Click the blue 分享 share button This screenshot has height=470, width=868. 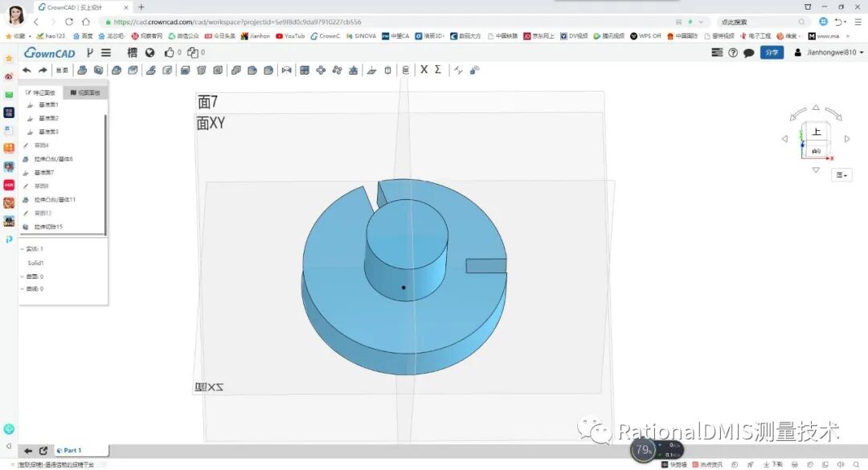point(772,52)
